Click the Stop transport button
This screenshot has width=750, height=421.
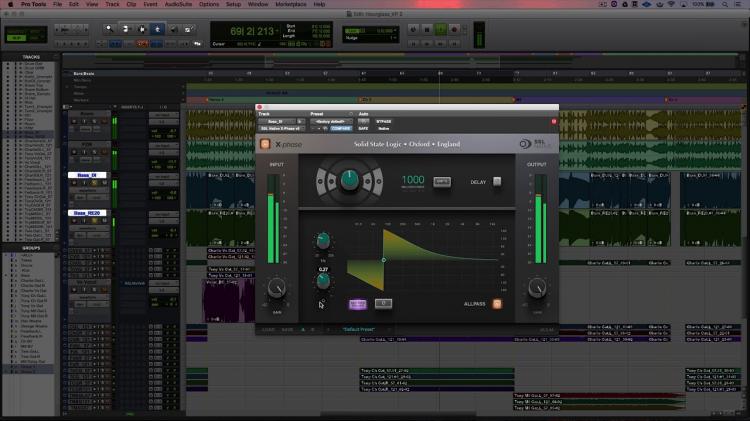[x=427, y=29]
